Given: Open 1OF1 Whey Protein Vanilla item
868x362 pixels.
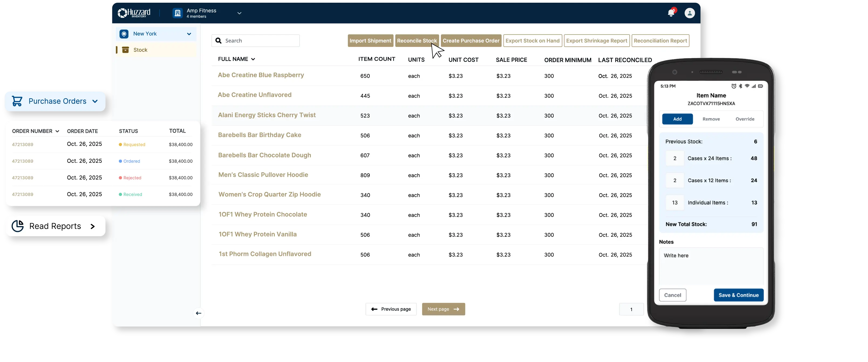Looking at the screenshot, I should click(257, 234).
